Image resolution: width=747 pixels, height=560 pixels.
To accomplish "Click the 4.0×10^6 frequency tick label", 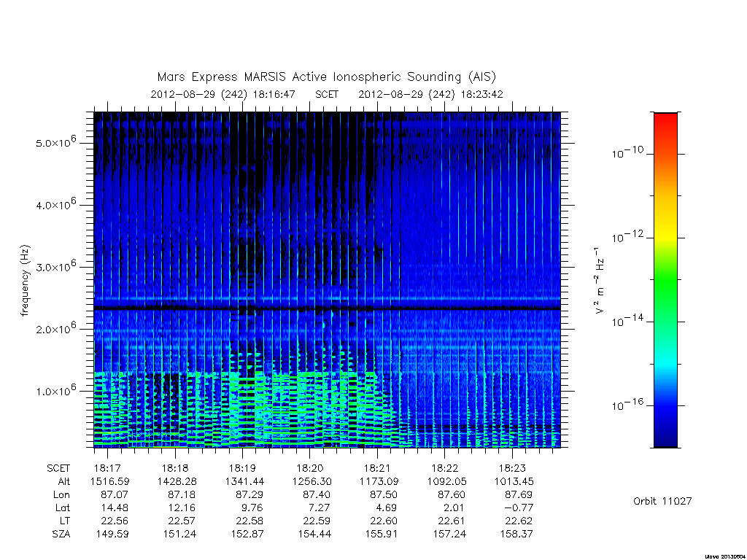I will pos(55,204).
